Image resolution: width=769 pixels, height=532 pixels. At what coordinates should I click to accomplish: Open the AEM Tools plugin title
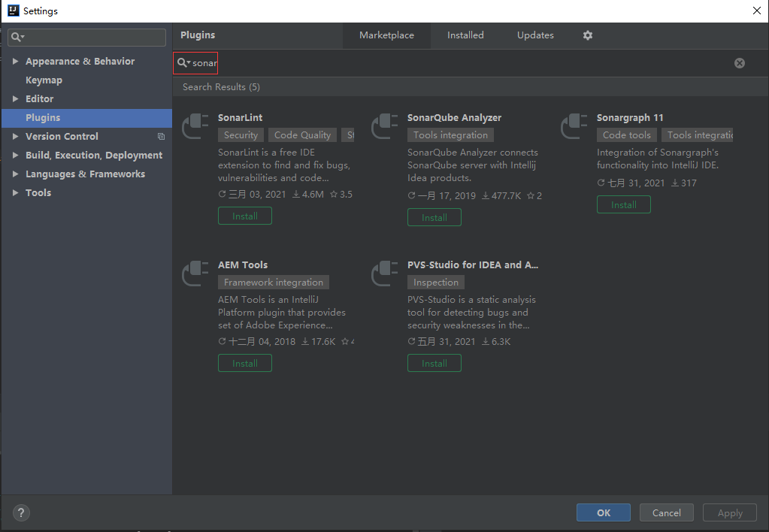[x=243, y=264]
